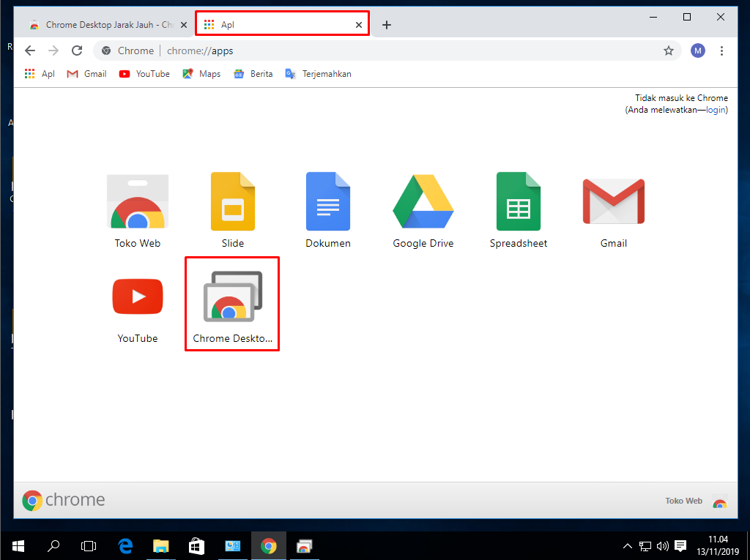Screen dimensions: 750x560
Task: Open Action Center notifications
Action: click(x=680, y=546)
